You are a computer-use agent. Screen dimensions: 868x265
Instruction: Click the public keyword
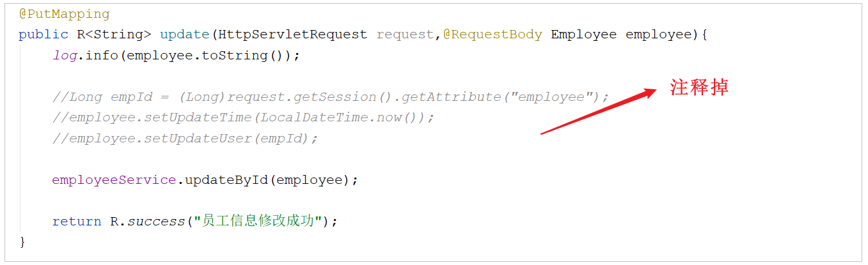coord(43,34)
